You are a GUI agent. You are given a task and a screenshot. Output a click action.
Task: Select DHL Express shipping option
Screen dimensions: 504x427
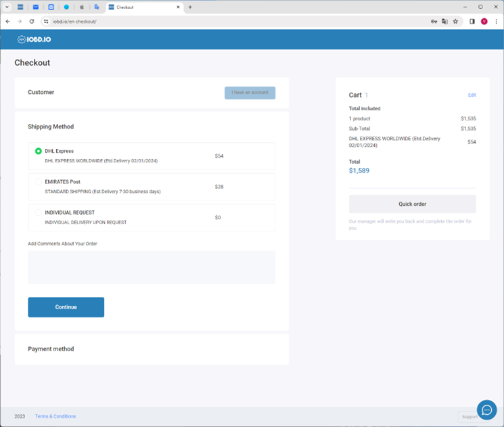(x=39, y=151)
